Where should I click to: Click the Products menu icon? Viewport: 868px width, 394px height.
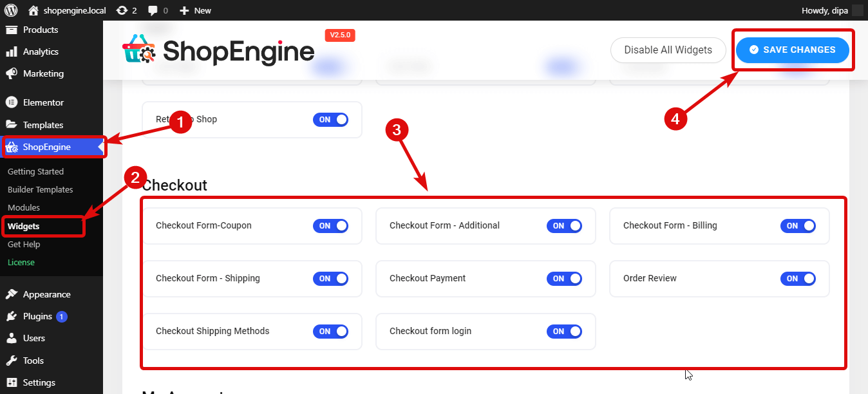(x=11, y=30)
